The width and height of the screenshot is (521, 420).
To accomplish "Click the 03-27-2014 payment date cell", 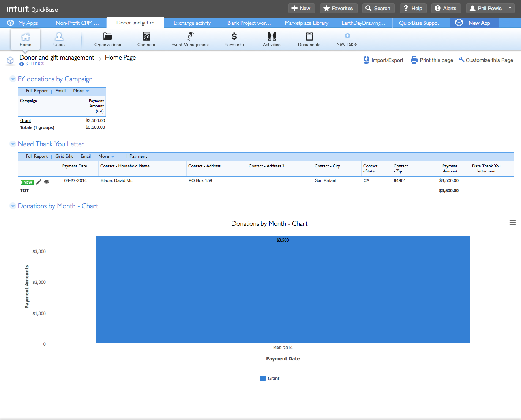I will (75, 180).
